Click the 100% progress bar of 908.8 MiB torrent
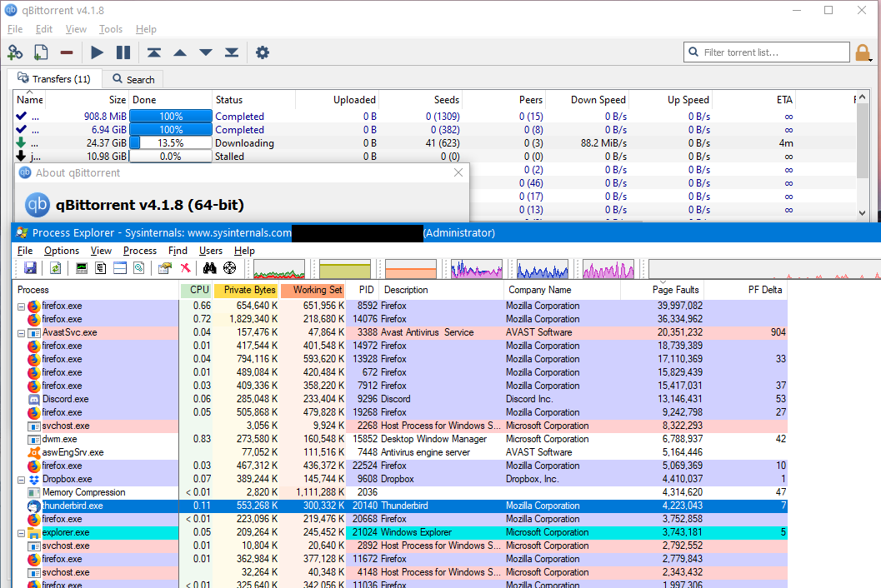The height and width of the screenshot is (588, 881). 171,117
